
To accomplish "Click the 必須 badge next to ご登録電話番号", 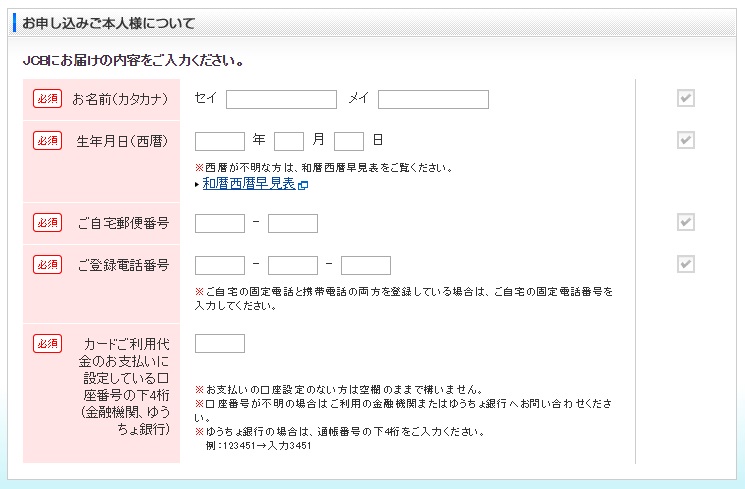I will click(x=47, y=264).
